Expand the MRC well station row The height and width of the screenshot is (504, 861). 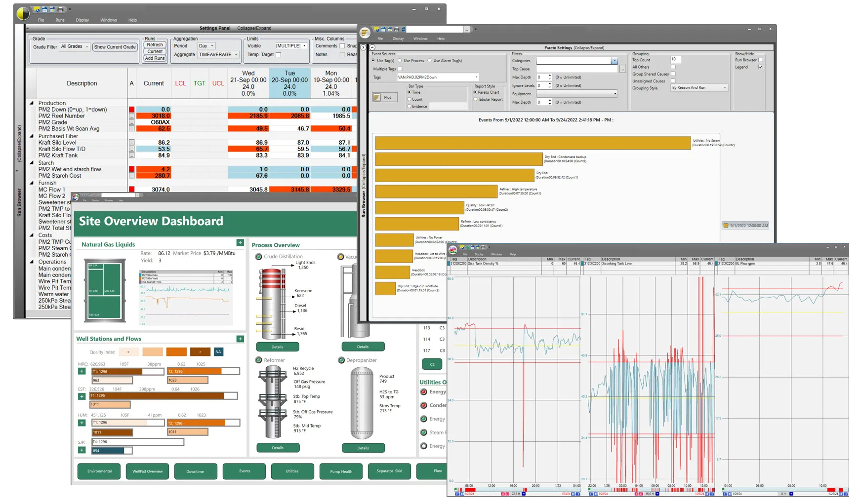point(82,371)
